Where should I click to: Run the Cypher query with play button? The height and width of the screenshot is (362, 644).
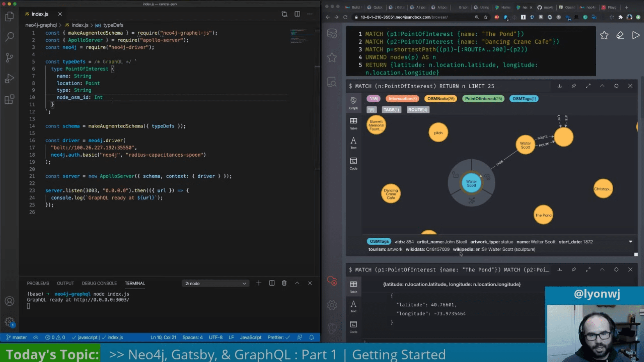[x=635, y=35]
